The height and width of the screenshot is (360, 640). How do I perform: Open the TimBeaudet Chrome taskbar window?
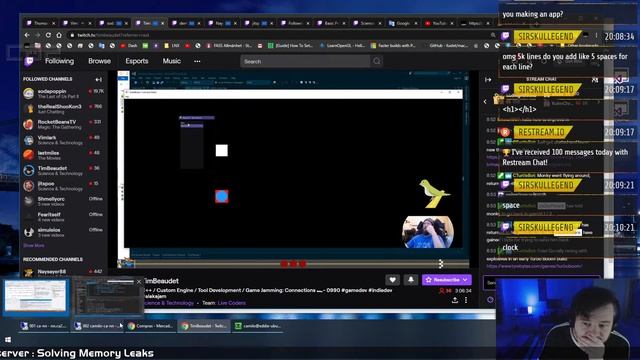point(204,326)
